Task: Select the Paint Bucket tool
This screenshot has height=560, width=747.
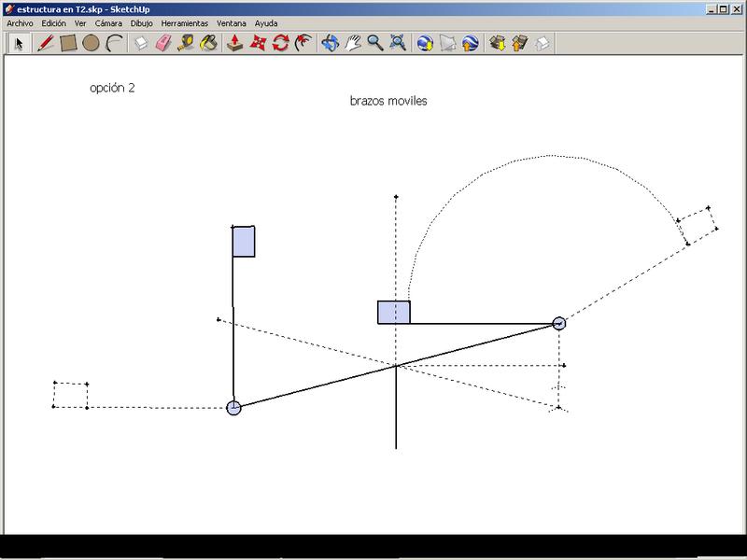Action: [x=209, y=43]
